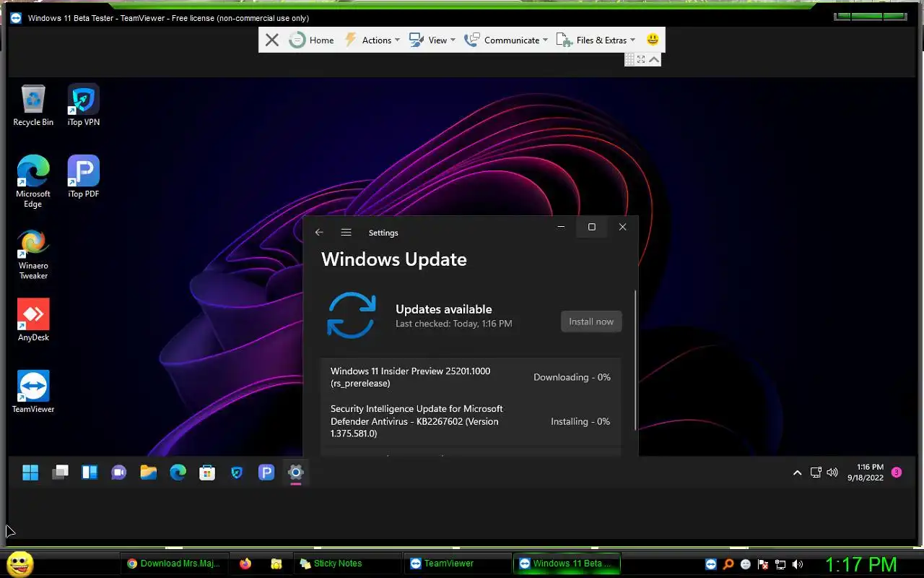Collapse the TeamViewer toolbar with the up chevron
This screenshot has height=578, width=924.
pos(654,59)
